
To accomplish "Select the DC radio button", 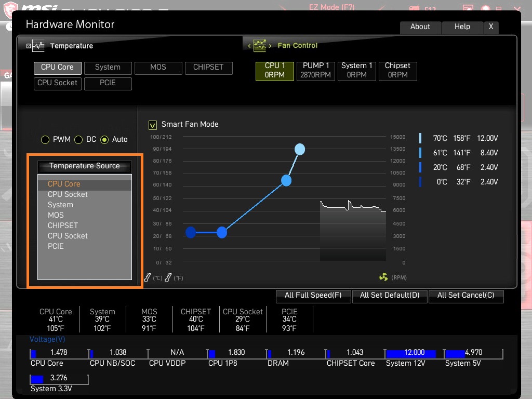I will point(78,139).
